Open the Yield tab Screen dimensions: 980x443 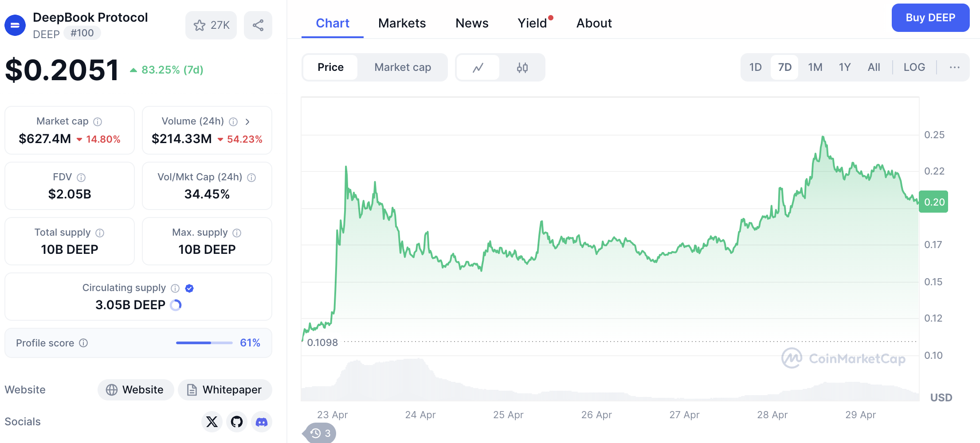(x=532, y=23)
